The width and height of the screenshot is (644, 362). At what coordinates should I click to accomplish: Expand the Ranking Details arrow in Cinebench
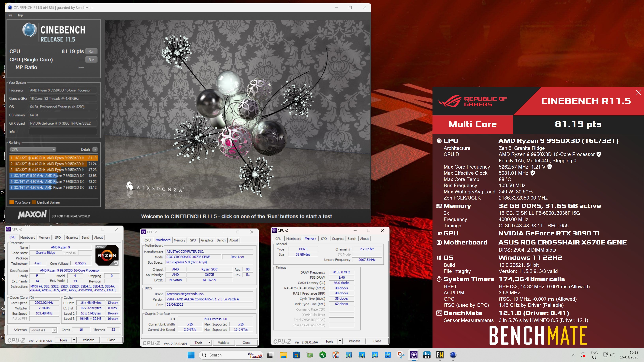point(95,149)
